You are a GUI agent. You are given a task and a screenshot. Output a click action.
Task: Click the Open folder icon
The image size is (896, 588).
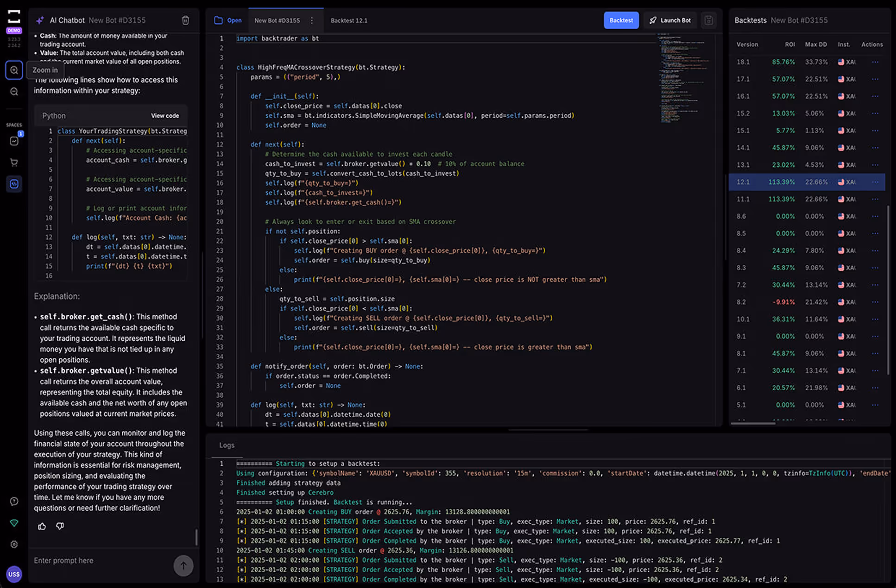tap(218, 20)
